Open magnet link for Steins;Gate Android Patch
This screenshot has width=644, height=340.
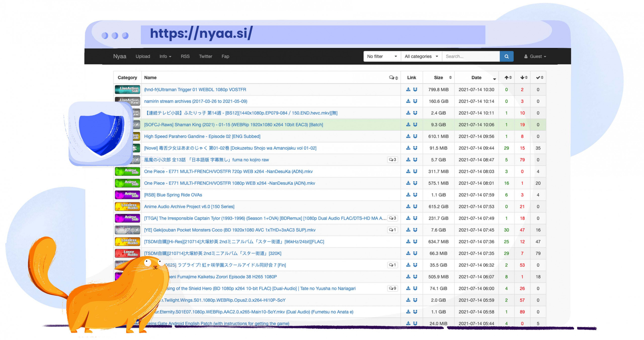click(415, 323)
